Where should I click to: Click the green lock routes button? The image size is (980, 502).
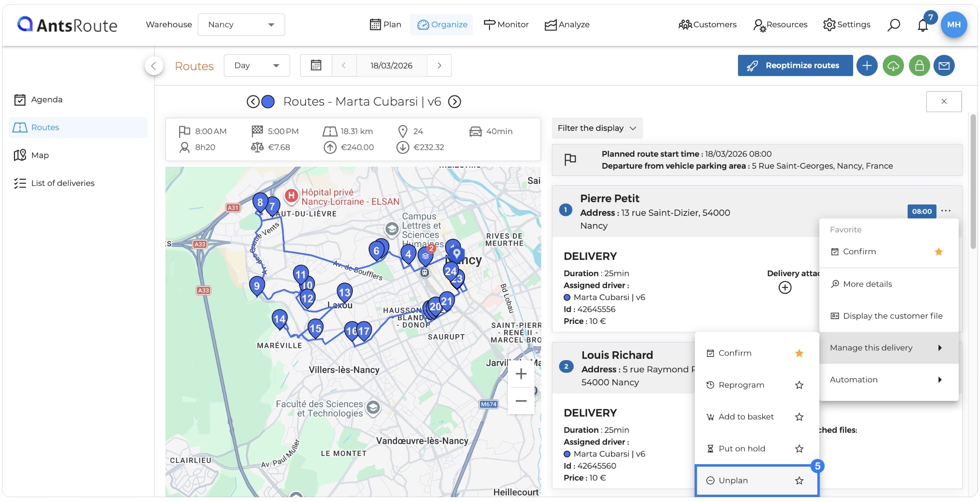[x=919, y=65]
